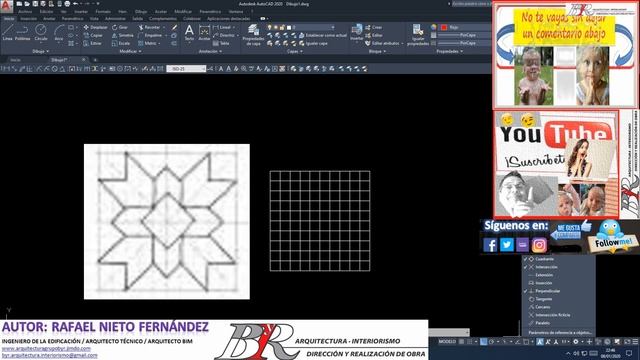Click the MODELO status bar button

click(447, 342)
